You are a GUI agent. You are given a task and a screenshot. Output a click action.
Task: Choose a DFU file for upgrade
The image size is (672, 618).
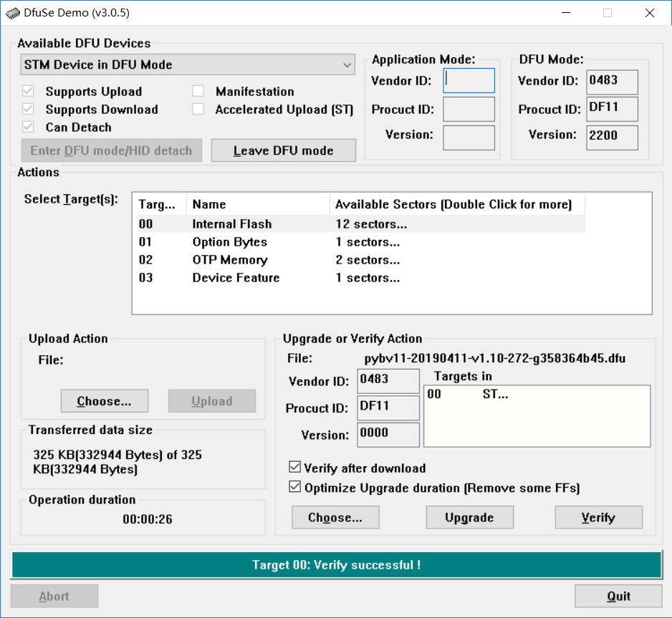[335, 517]
